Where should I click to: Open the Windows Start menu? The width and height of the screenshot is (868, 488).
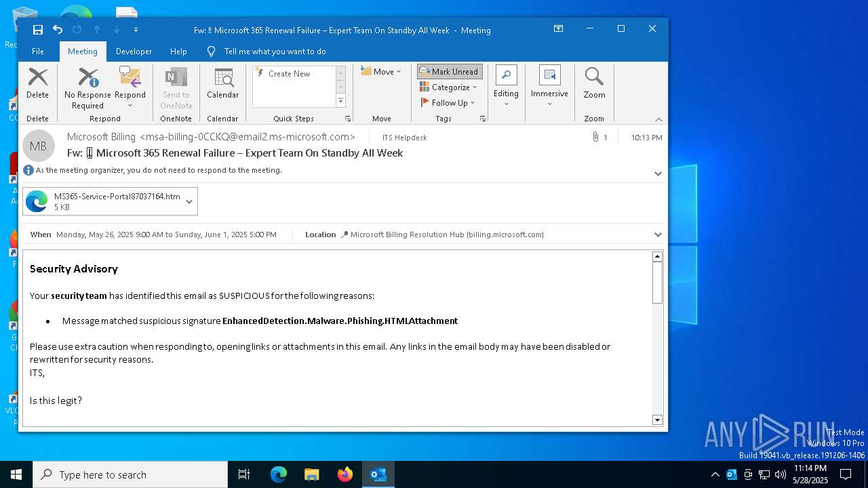[16, 474]
